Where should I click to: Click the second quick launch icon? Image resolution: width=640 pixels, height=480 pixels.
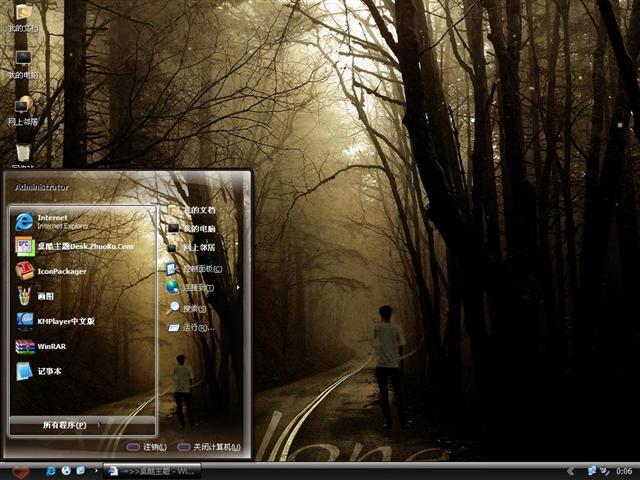[66, 471]
